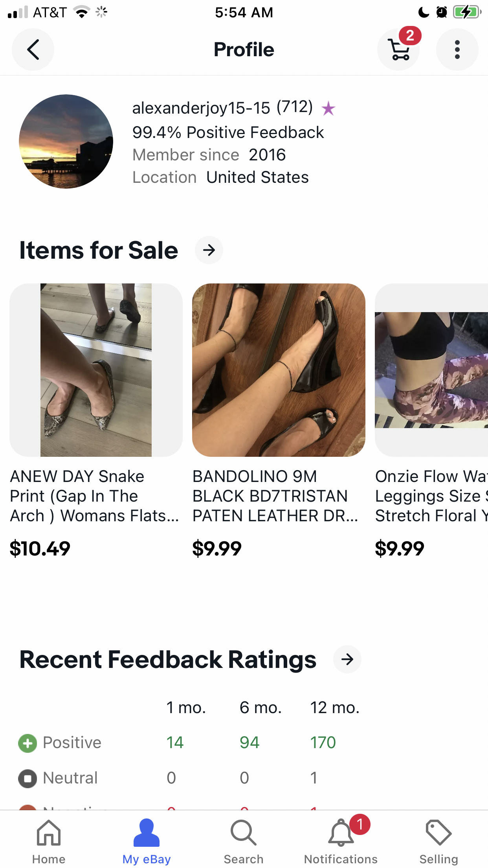Tap the Neutral feedback icon

[x=28, y=778]
